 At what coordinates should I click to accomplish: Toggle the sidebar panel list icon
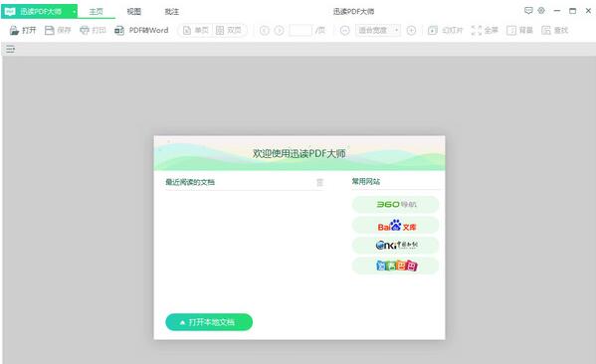pos(10,49)
